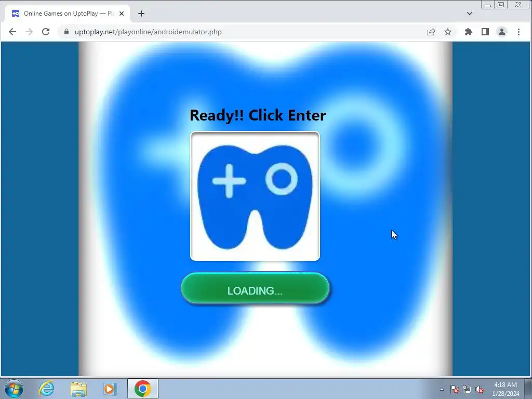Click the browser forward arrow
Image resolution: width=532 pixels, height=399 pixels.
tap(29, 32)
